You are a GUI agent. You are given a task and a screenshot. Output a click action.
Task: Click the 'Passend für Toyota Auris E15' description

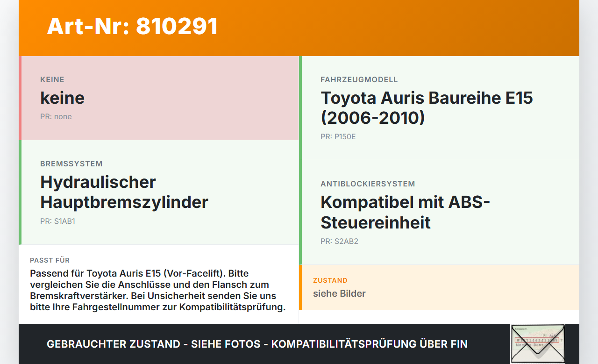coord(158,290)
